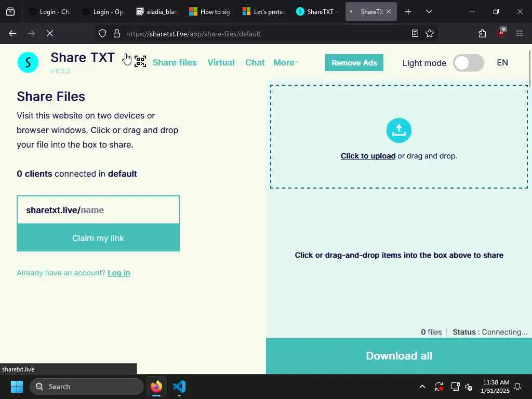Click the Share Files heading
532x399 pixels.
coord(51,96)
